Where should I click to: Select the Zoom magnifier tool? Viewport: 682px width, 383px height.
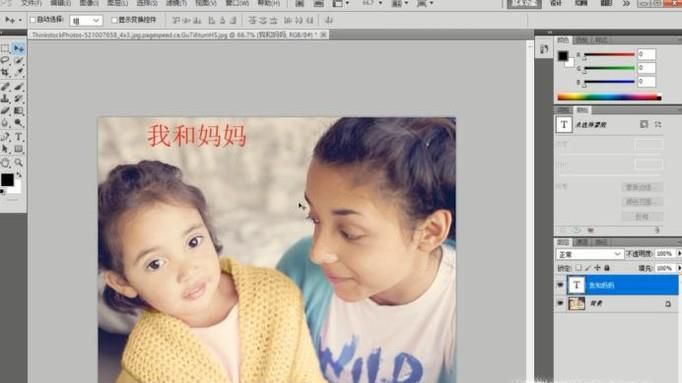pos(18,163)
